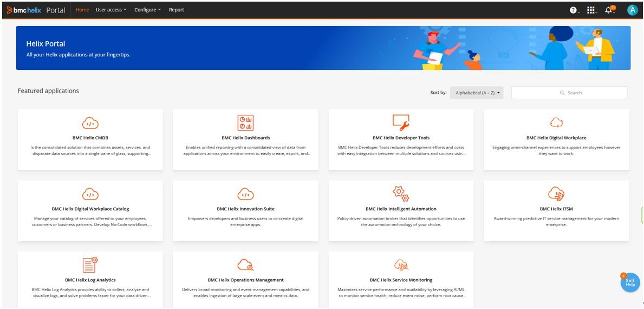Screen dimensions: 644x309
Task: Click 'Empowers developers and business users' description
Action: (245, 222)
